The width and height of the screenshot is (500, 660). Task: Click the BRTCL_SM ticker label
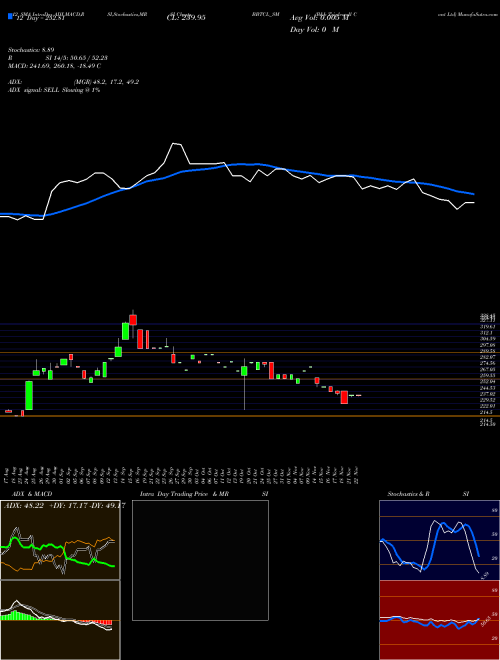[266, 14]
